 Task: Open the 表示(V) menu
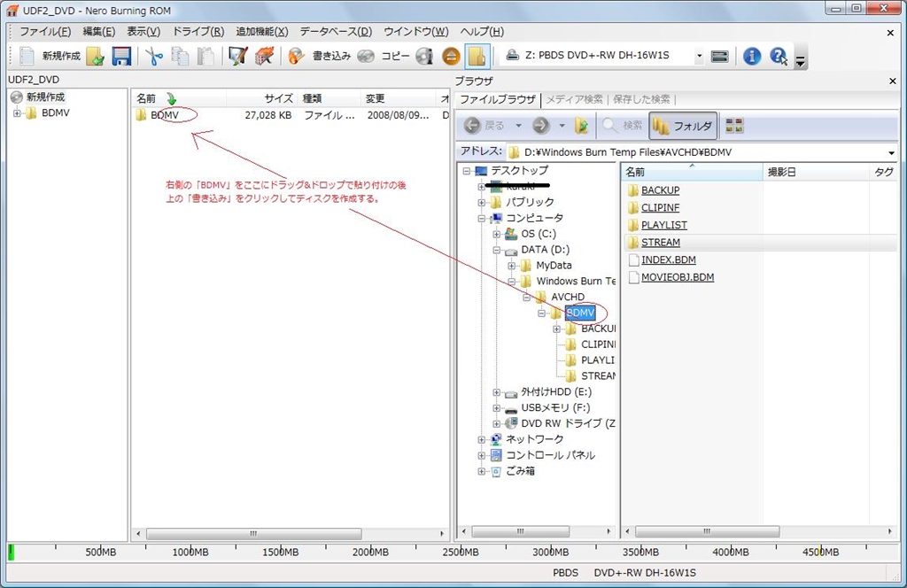[x=143, y=32]
